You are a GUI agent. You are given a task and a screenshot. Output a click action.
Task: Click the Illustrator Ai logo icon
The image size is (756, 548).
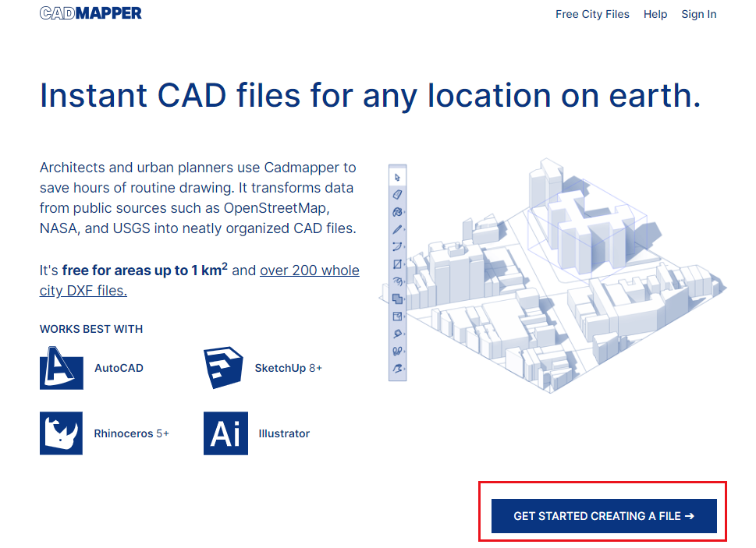click(225, 433)
